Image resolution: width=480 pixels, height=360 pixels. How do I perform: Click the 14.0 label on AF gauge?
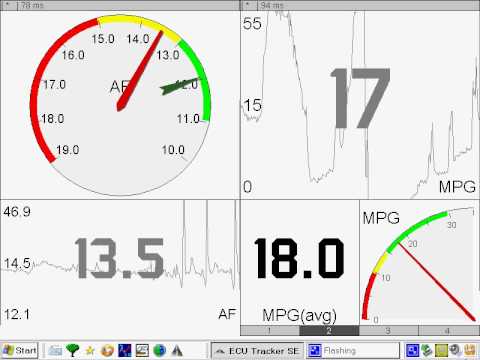(x=138, y=39)
